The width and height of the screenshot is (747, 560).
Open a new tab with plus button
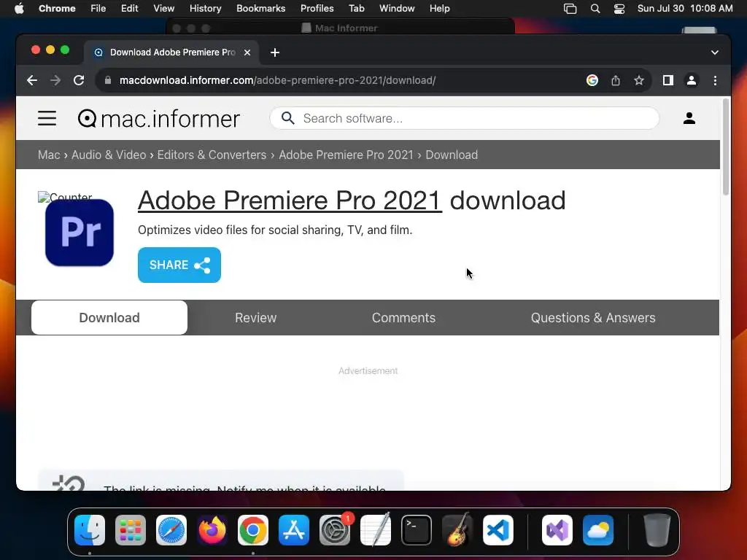tap(275, 52)
